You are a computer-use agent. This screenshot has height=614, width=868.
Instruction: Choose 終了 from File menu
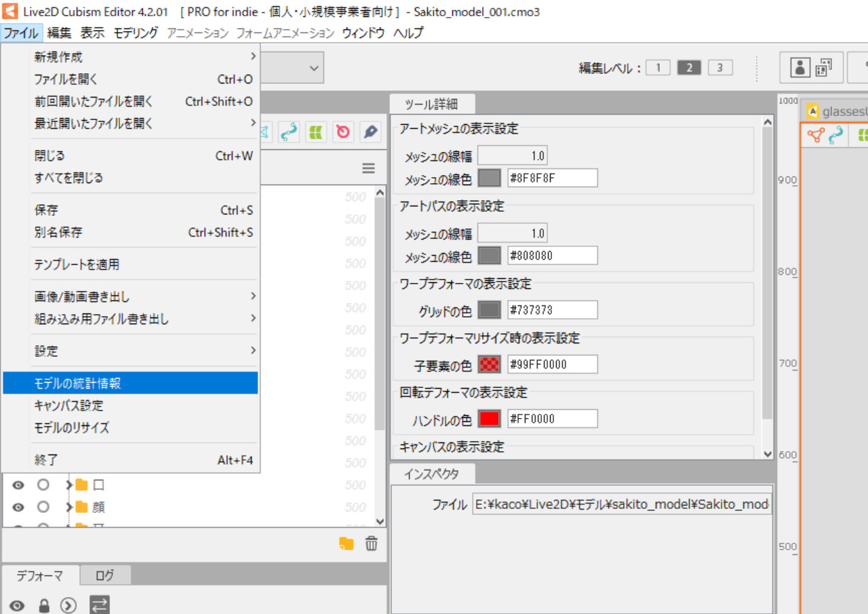point(130,460)
